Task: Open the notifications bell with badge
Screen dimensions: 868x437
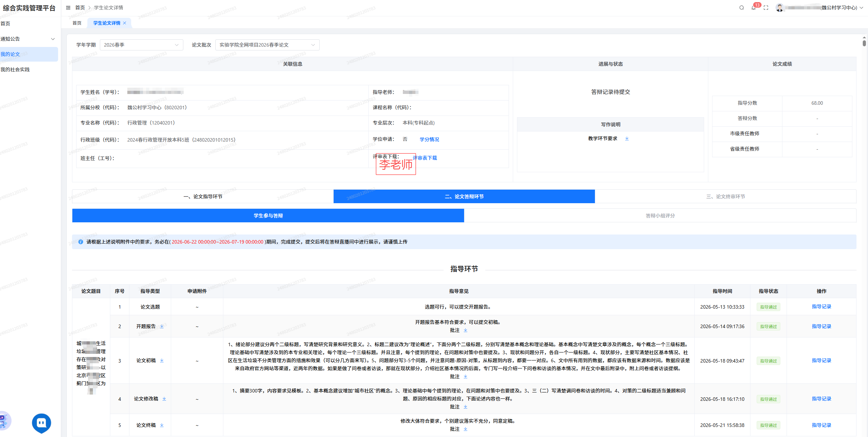Action: pos(754,7)
